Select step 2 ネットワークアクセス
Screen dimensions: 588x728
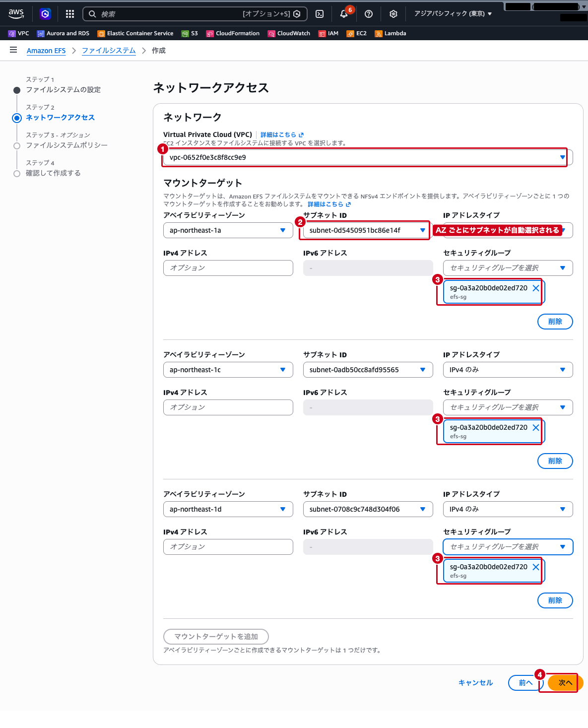click(x=60, y=118)
